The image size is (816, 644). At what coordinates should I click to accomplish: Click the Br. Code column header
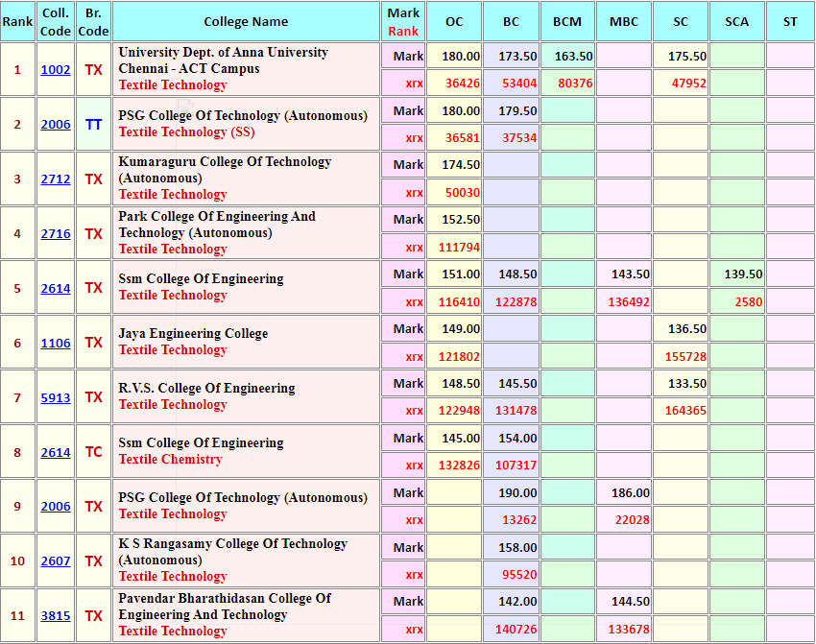pyautogui.click(x=94, y=21)
